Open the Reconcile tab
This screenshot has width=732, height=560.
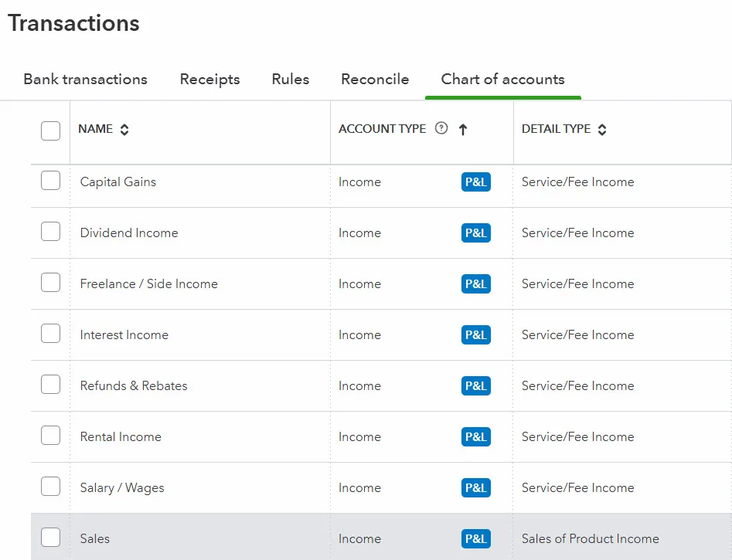[375, 80]
